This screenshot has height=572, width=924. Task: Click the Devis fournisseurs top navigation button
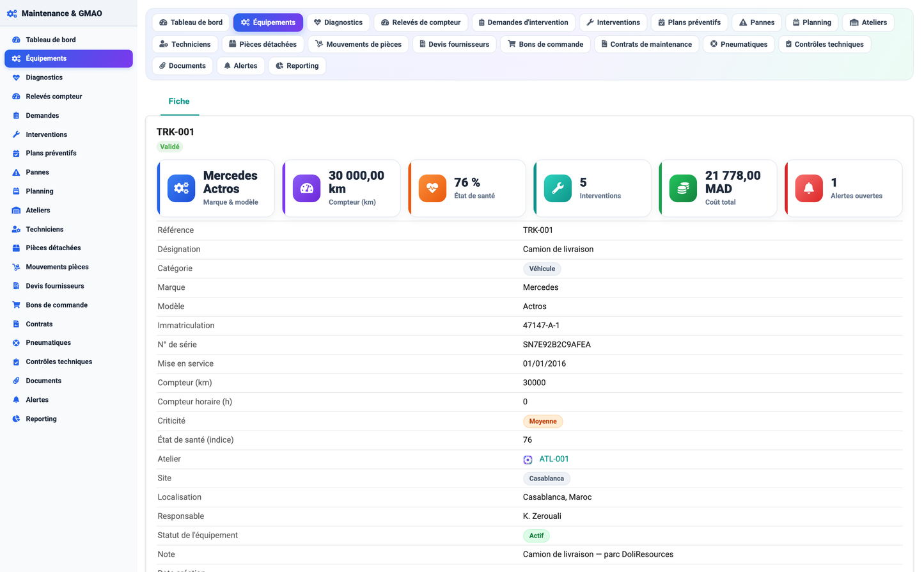click(x=454, y=44)
